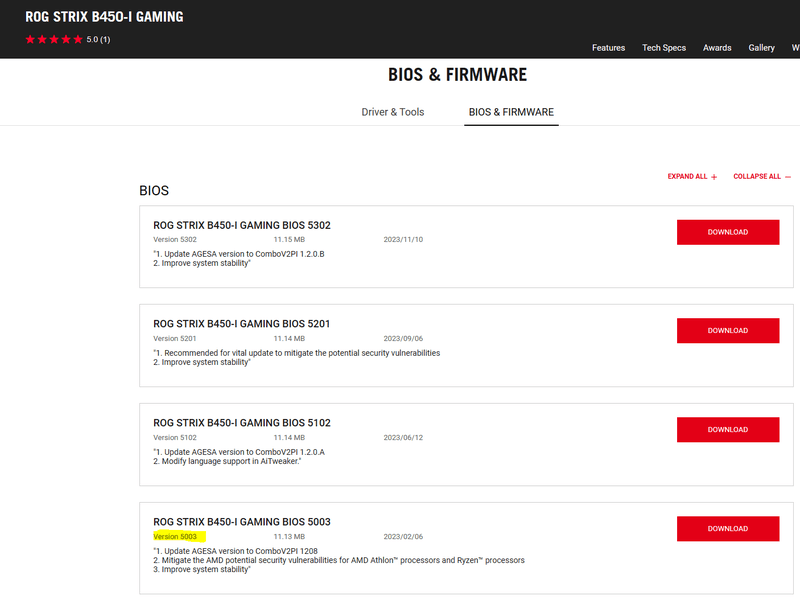Click the ROG STRIX B450-I GAMING BIOS 5201 title
The height and width of the screenshot is (600, 800).
coord(241,323)
